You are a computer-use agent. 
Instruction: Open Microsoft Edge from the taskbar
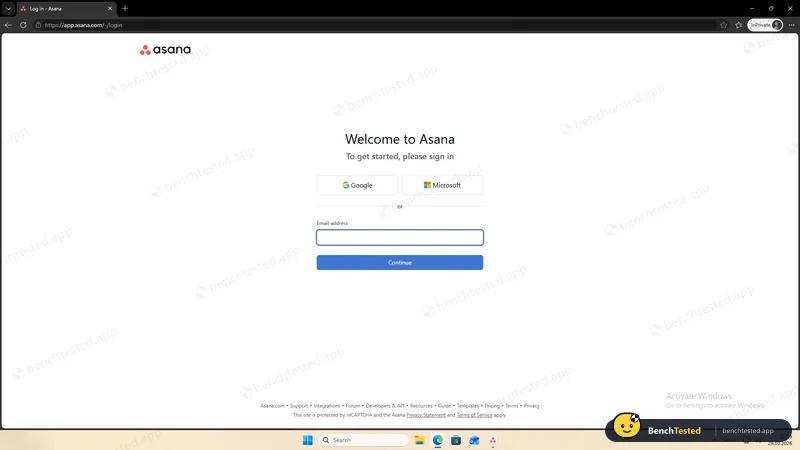pos(438,440)
